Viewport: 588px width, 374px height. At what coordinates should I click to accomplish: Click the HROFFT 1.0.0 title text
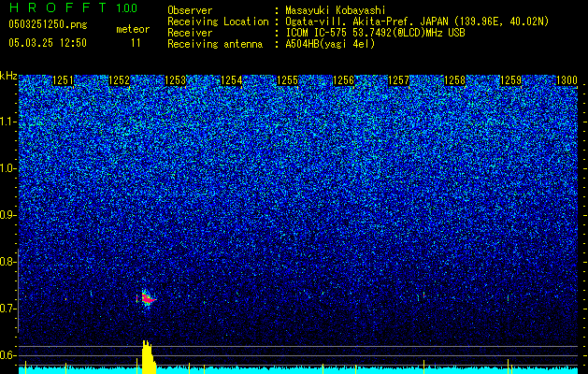coord(73,7)
